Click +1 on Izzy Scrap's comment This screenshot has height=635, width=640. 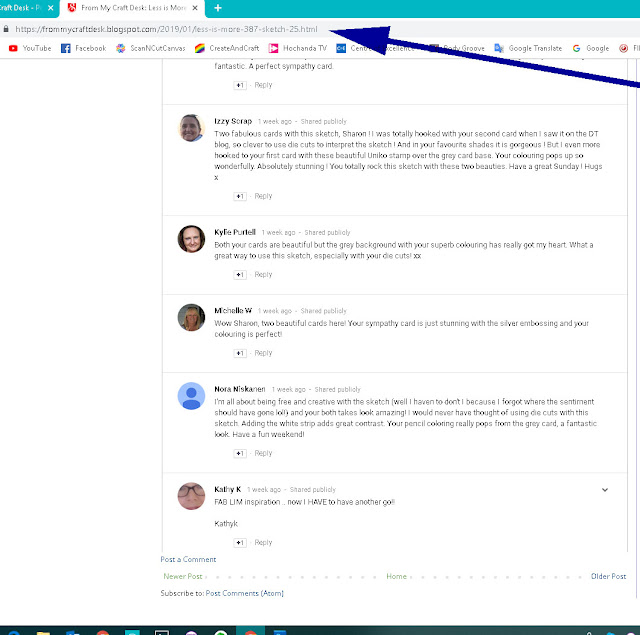pyautogui.click(x=240, y=196)
